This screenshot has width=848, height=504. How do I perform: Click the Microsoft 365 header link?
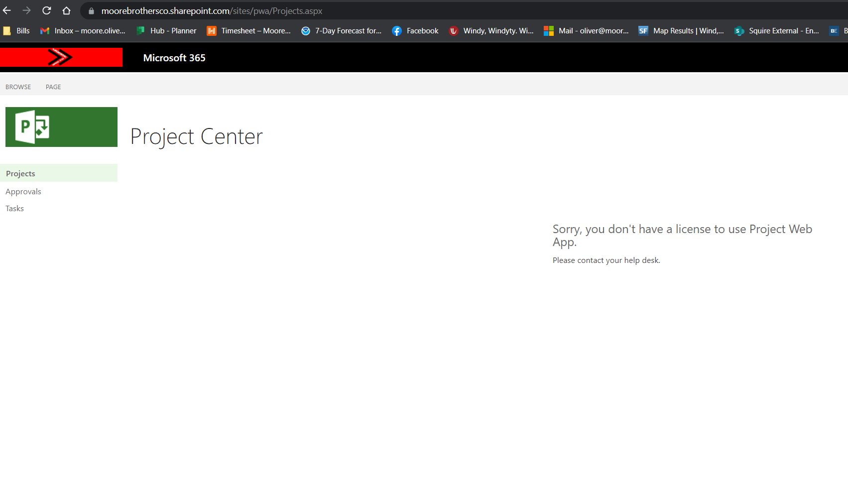[174, 58]
